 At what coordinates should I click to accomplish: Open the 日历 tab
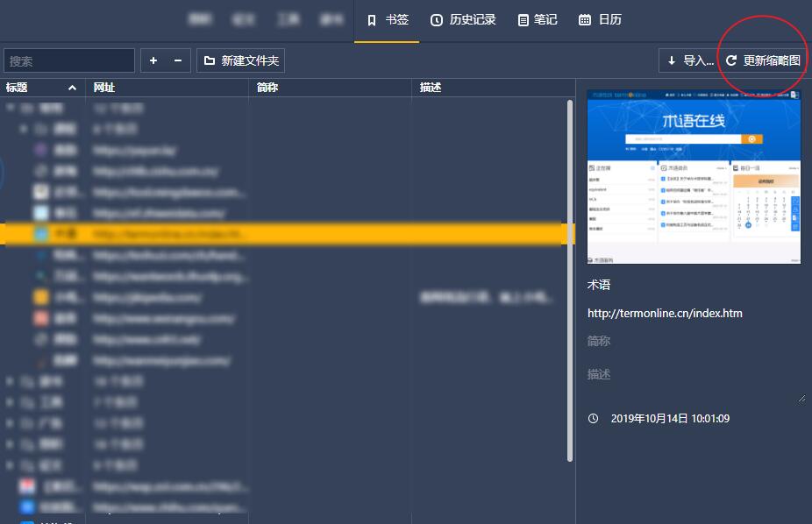tap(601, 19)
